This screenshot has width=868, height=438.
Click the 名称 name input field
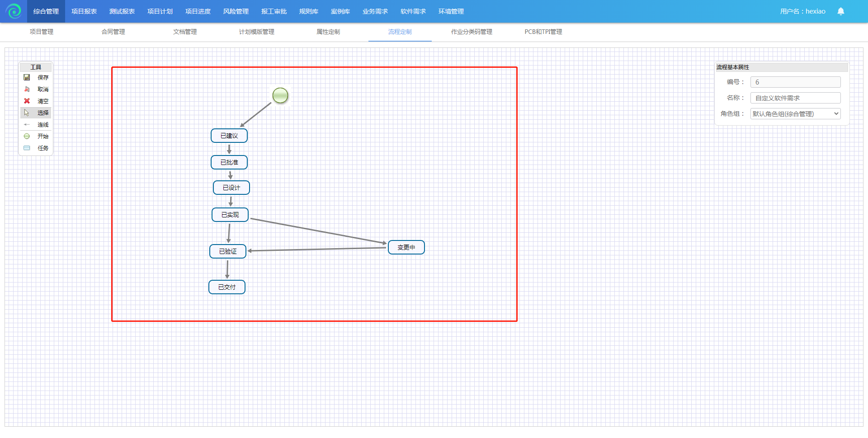tap(795, 98)
